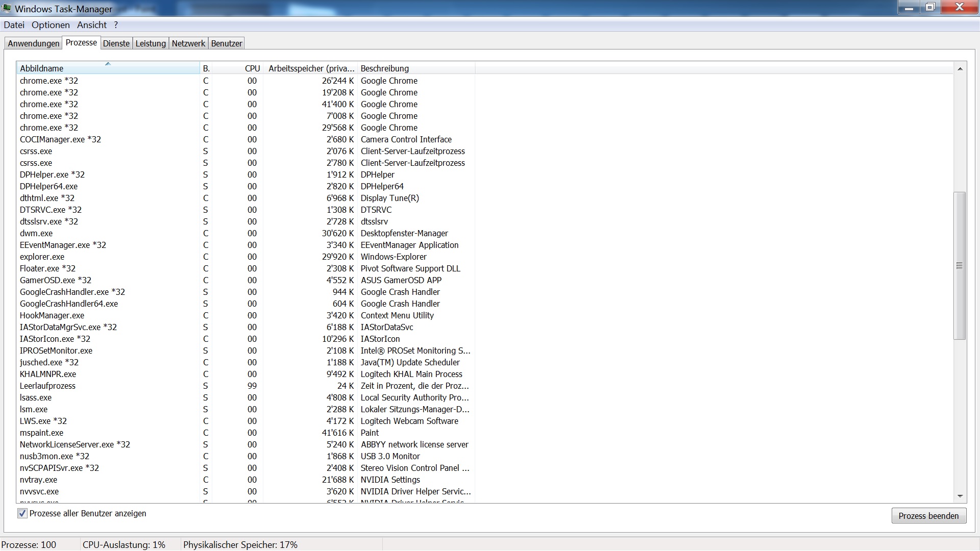Open the ? help menu
The height and width of the screenshot is (551, 980).
(116, 25)
